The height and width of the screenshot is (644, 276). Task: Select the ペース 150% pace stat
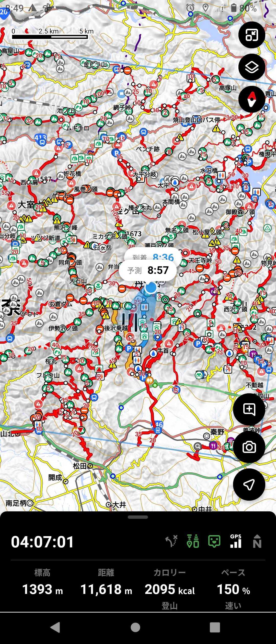[233, 588]
